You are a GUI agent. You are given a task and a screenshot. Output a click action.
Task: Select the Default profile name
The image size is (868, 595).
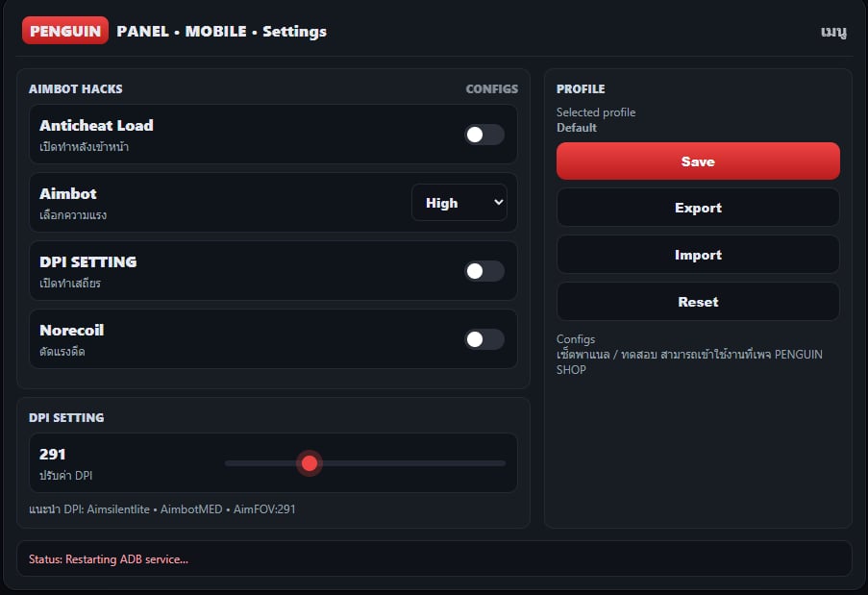[577, 128]
